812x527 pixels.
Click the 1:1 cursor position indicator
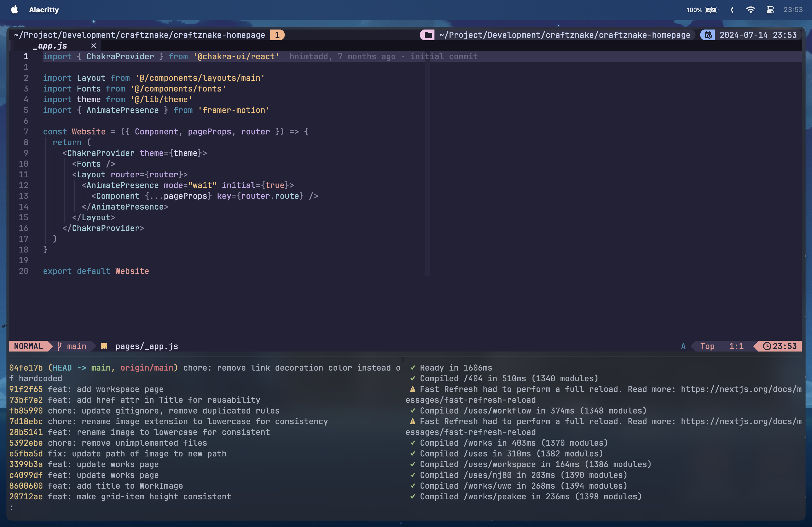[736, 346]
